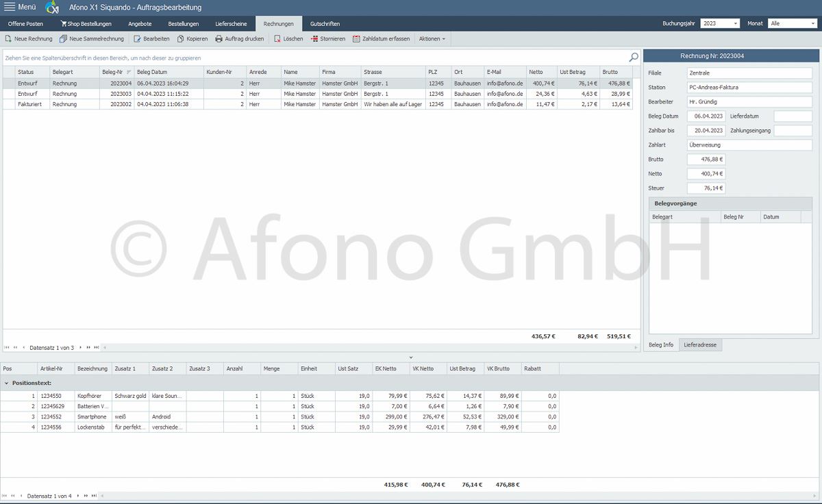
Task: Go to previous record in positions navigator
Action: [21, 496]
